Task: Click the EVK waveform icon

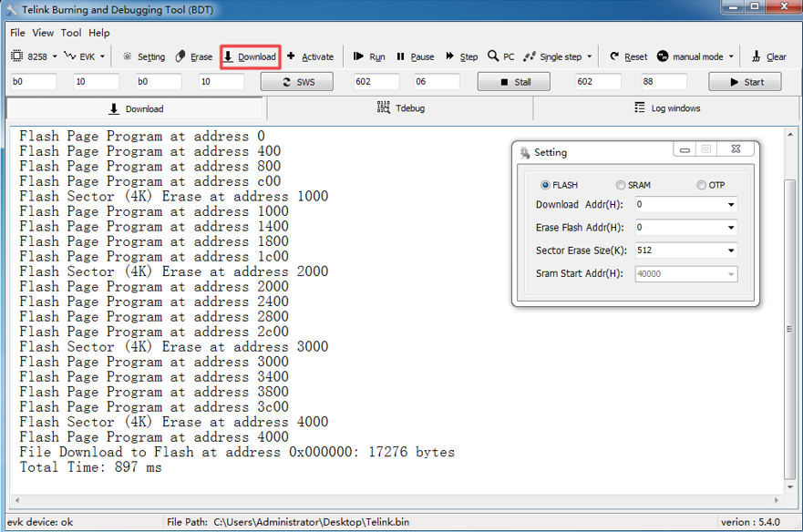Action: click(x=69, y=56)
